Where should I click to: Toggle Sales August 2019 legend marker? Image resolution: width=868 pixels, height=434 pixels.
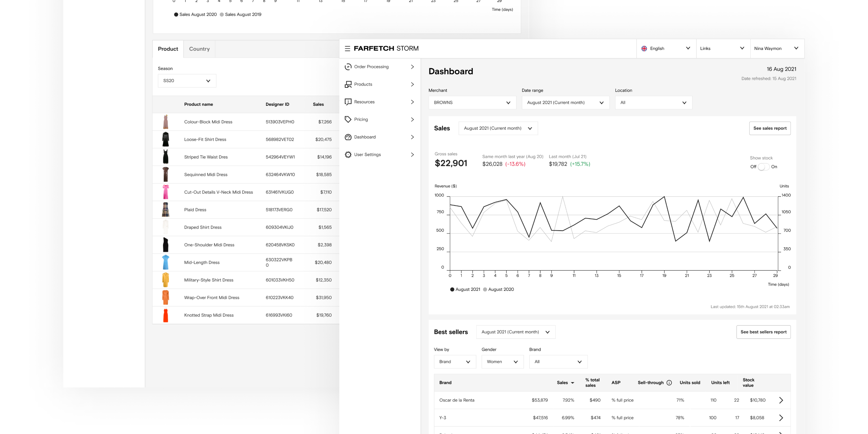pyautogui.click(x=222, y=14)
